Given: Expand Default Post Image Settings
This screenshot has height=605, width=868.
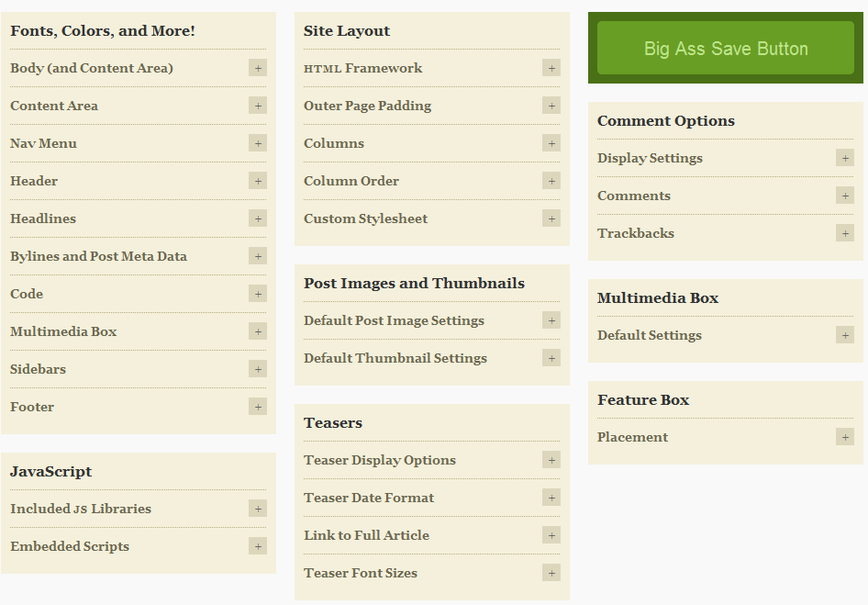Looking at the screenshot, I should (x=432, y=320).
